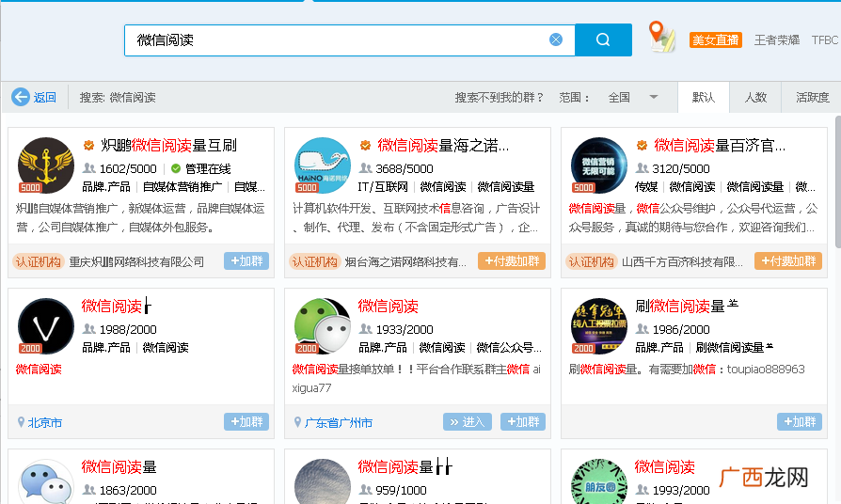Screen dimensions: 841x504
Task: Click the IT/互联网 tag on the 海之诺 card
Action: [x=383, y=186]
